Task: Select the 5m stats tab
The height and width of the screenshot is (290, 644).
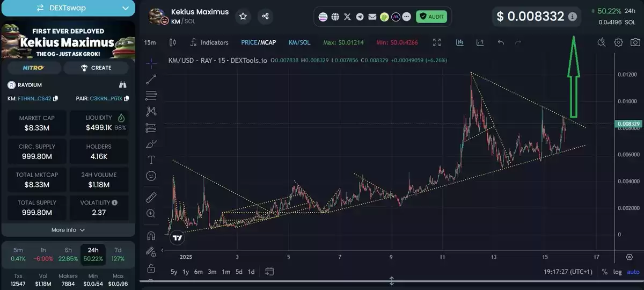Action: pos(18,254)
